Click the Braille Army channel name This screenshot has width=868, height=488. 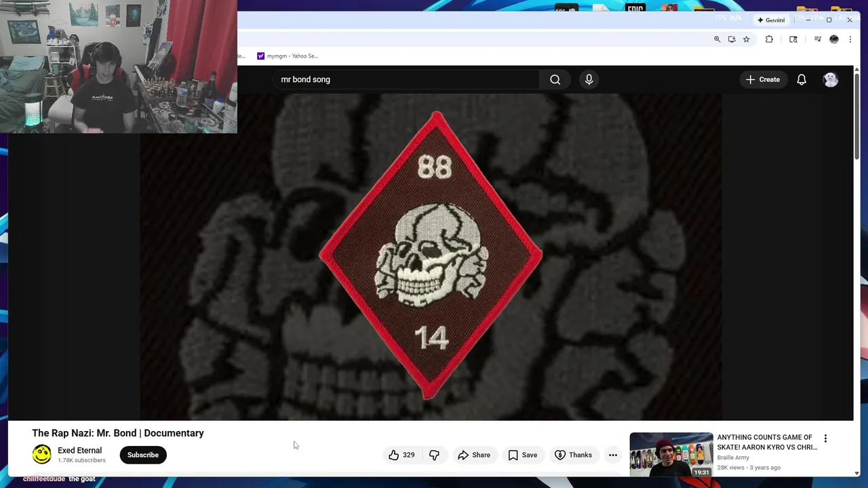tap(733, 457)
